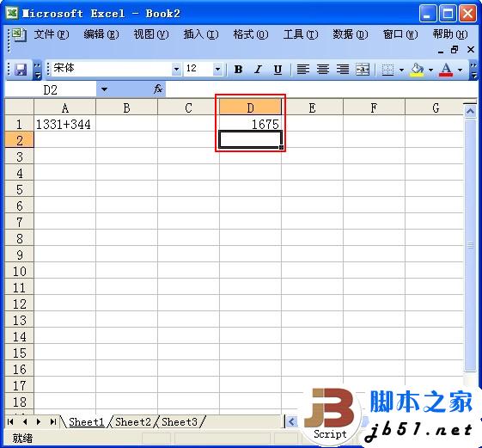Viewport: 482px width, 448px height.
Task: Click the workbook icon in menu bar
Action: pos(20,34)
